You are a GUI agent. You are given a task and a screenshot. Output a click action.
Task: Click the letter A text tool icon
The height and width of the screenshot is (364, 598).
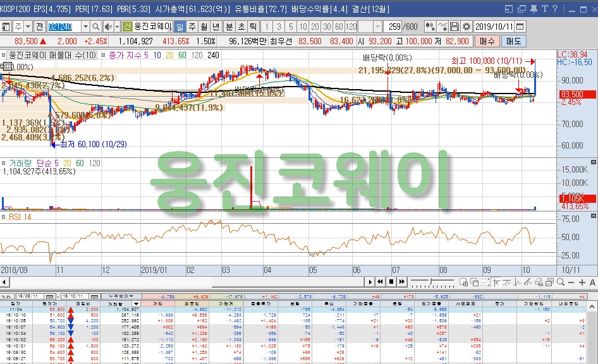tap(592, 282)
